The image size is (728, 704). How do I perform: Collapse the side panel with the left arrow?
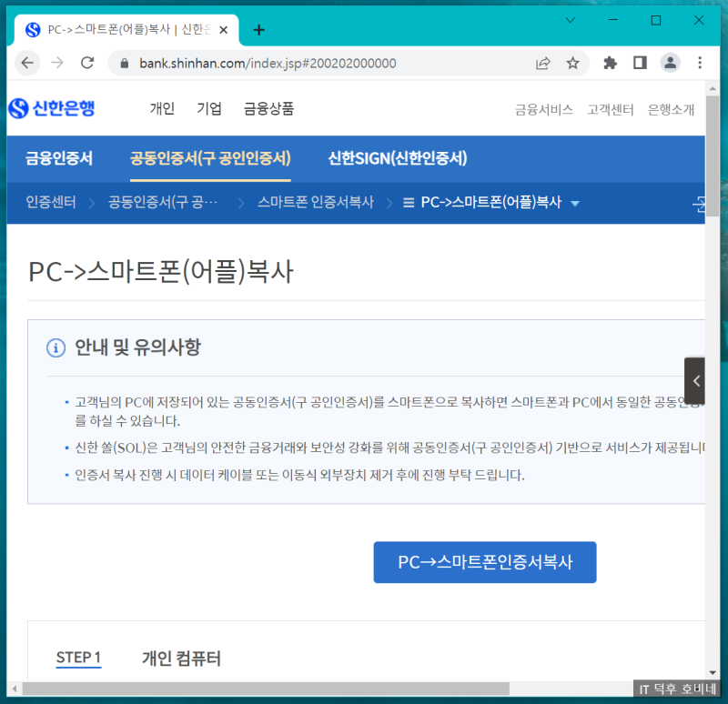pos(695,380)
